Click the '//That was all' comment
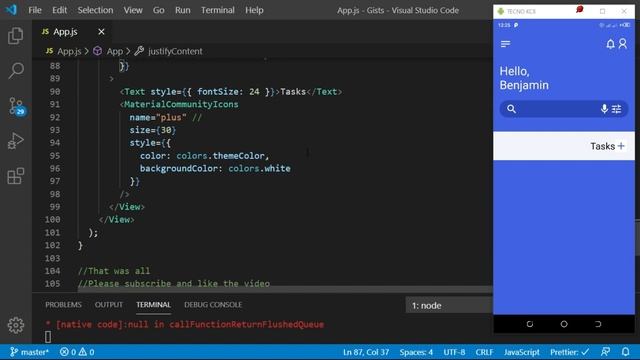This screenshot has height=360, width=640. point(114,271)
